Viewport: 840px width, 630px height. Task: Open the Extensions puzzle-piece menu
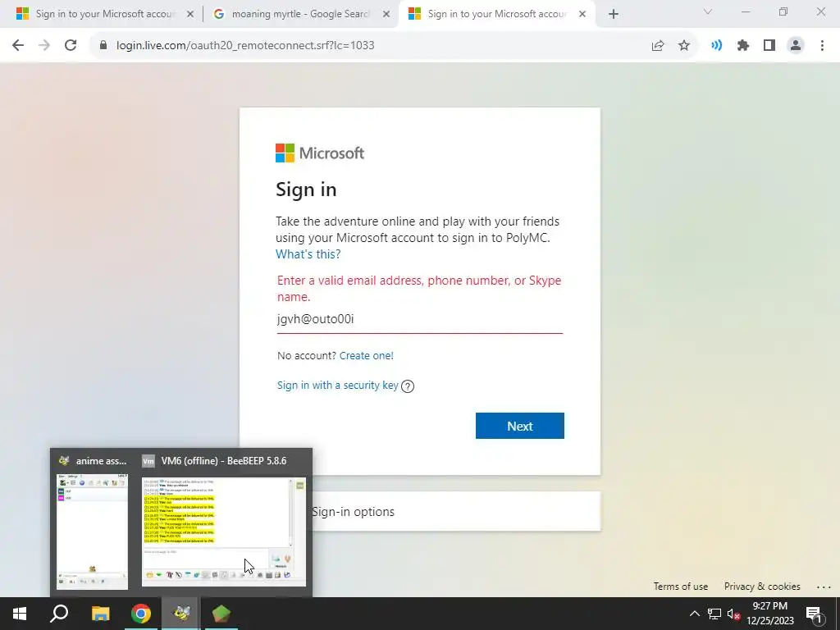click(x=743, y=46)
